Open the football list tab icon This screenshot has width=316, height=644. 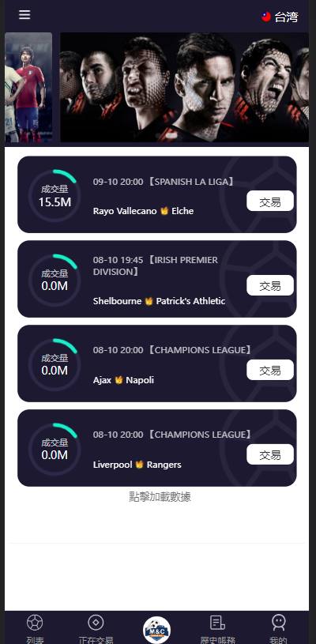pyautogui.click(x=35, y=623)
